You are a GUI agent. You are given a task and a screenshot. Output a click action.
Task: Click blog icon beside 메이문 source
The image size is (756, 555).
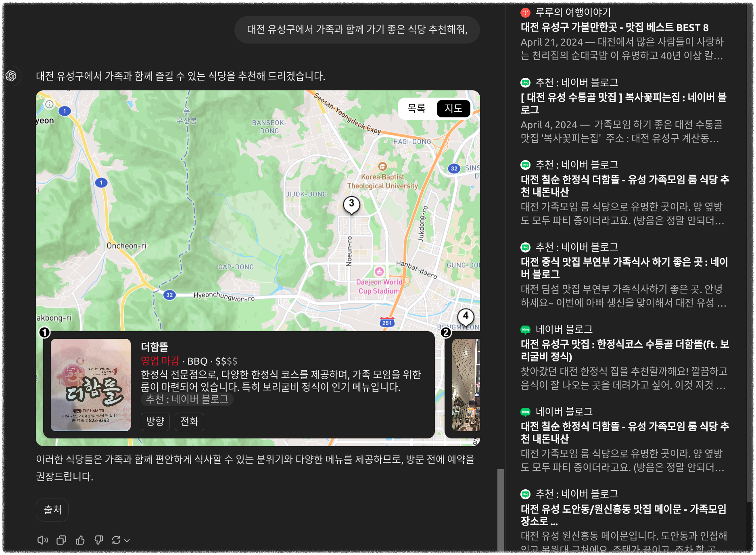click(x=525, y=494)
